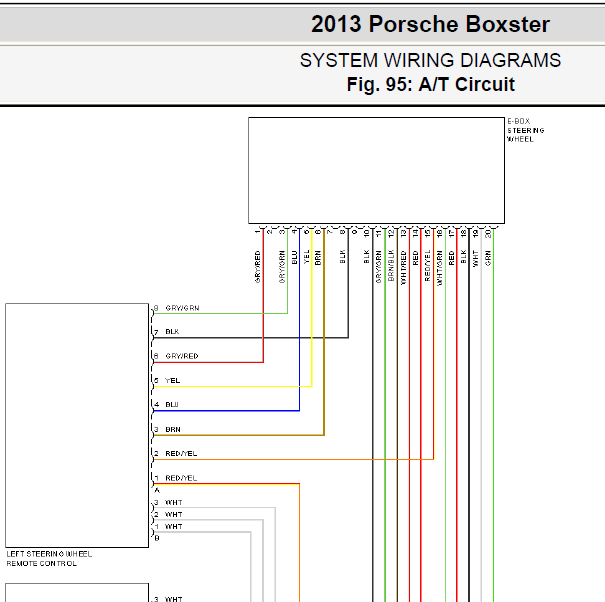605x602 pixels.
Task: Click the "E-BOX STEERING WHEEL" component label
Action: (x=526, y=130)
